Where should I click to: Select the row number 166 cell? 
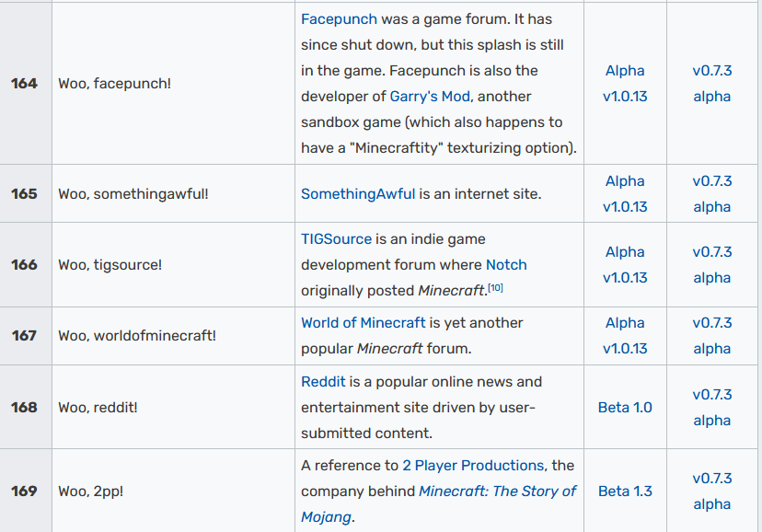point(24,265)
